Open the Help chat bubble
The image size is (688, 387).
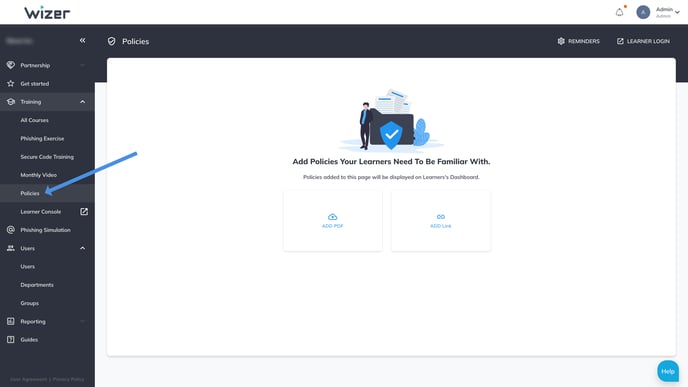[x=668, y=371]
